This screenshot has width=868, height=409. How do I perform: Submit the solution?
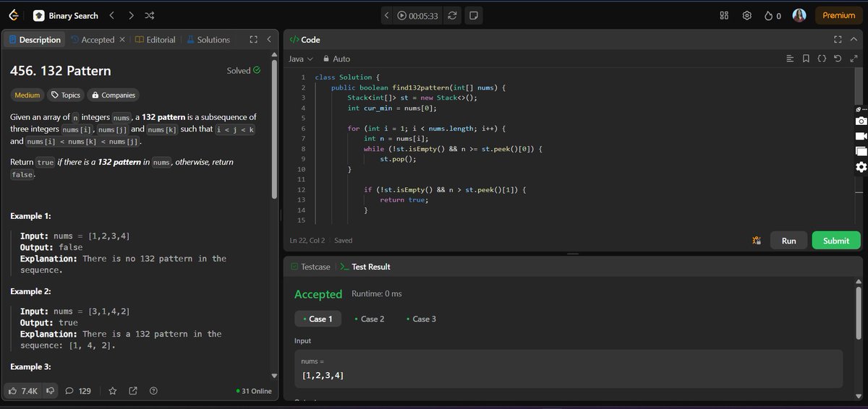tap(836, 241)
